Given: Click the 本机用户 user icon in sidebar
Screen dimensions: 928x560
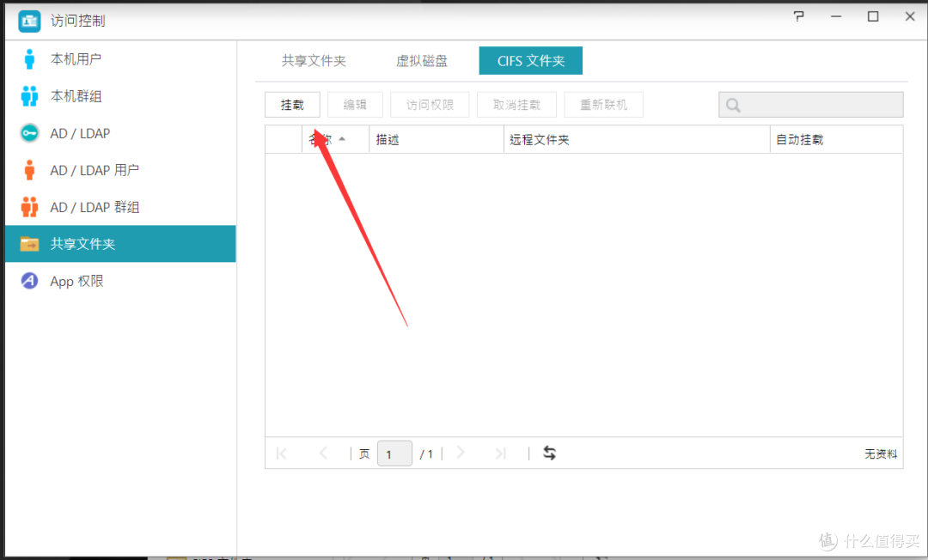Looking at the screenshot, I should click(30, 59).
